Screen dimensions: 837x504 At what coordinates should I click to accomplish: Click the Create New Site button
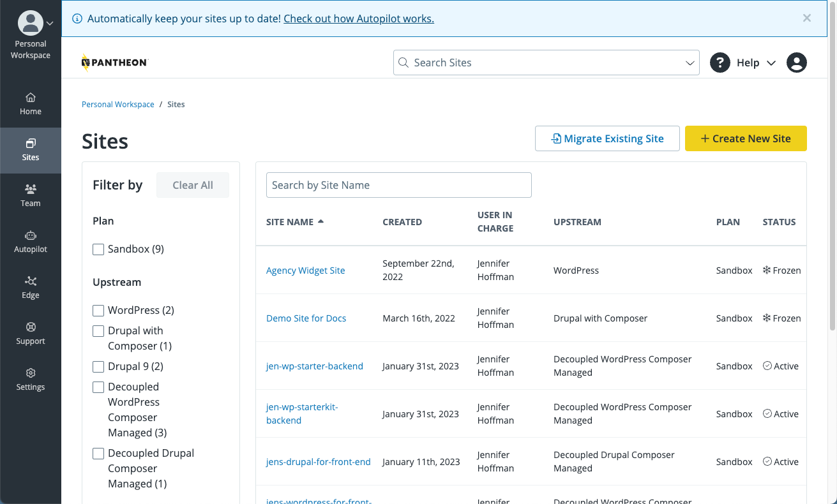(745, 138)
